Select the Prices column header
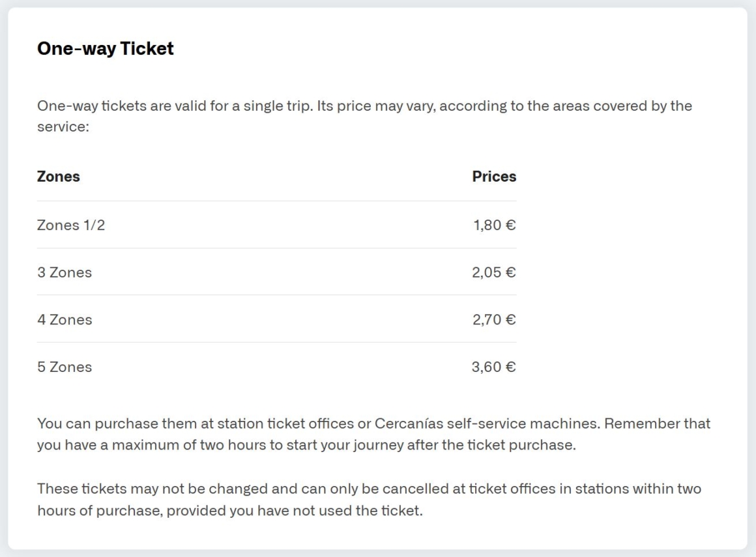The image size is (756, 557). click(x=493, y=177)
